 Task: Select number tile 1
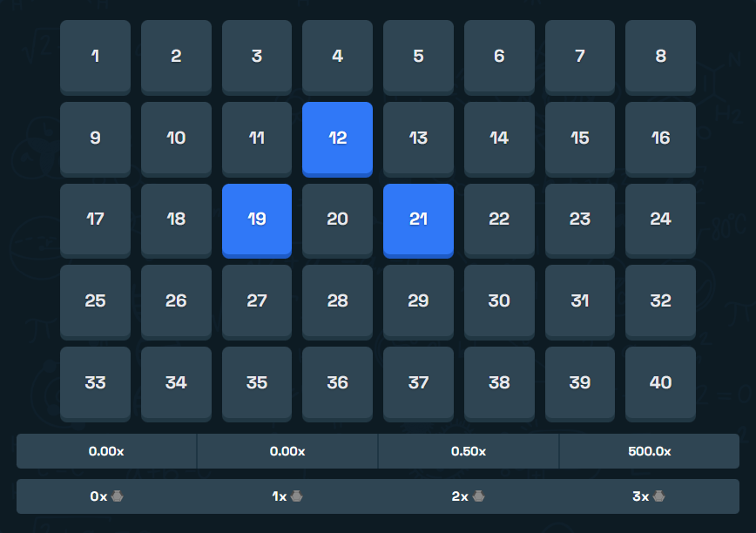(95, 57)
